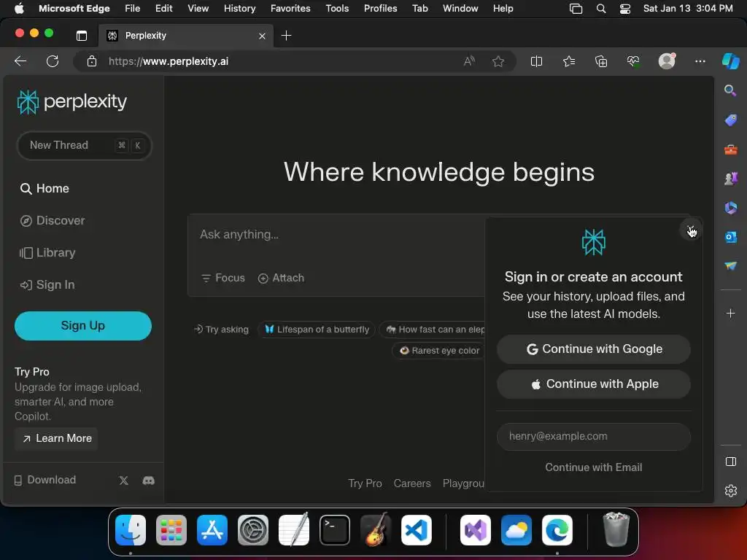
Task: Click the Refresh page icon
Action: (x=53, y=61)
